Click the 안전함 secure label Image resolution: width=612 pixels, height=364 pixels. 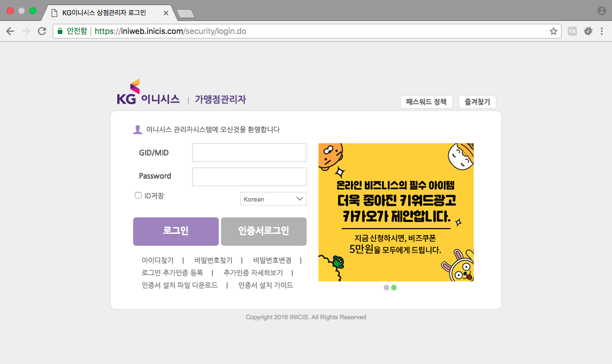77,31
